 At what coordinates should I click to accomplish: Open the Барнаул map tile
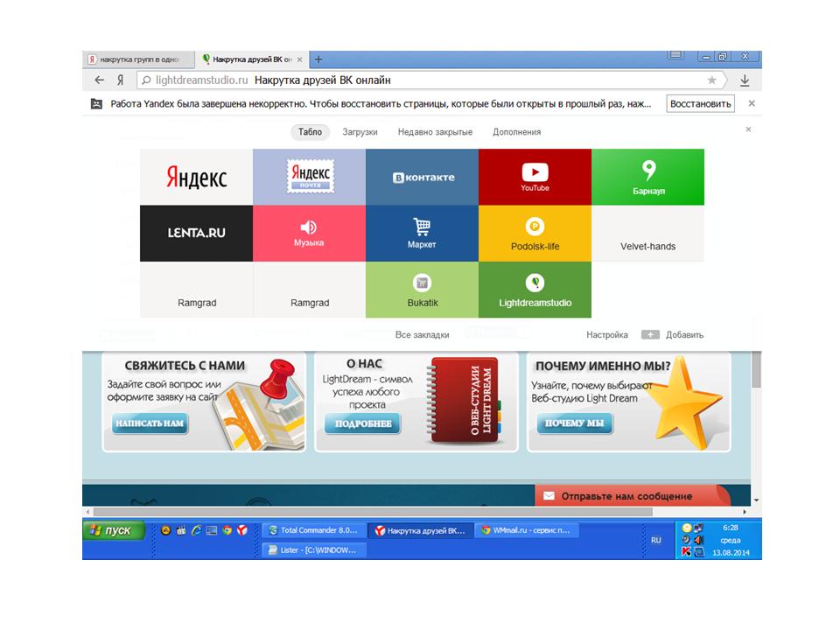[647, 177]
